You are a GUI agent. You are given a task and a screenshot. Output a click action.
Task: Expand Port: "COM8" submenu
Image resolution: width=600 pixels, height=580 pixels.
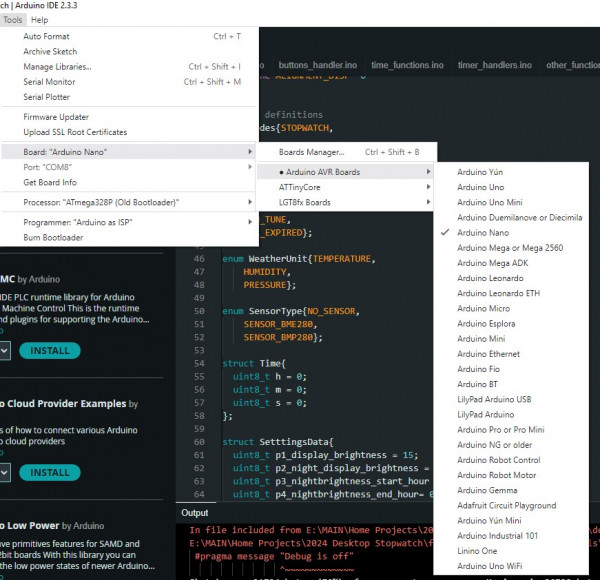[x=129, y=167]
